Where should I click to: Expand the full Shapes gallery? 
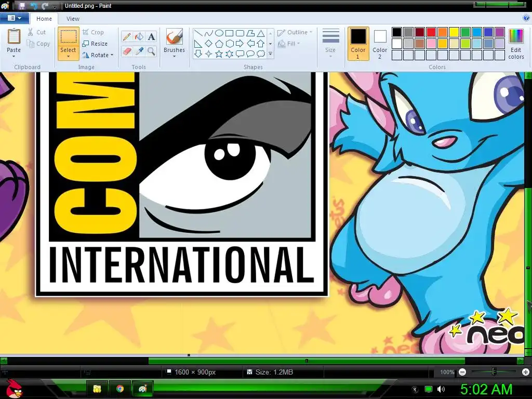(270, 54)
